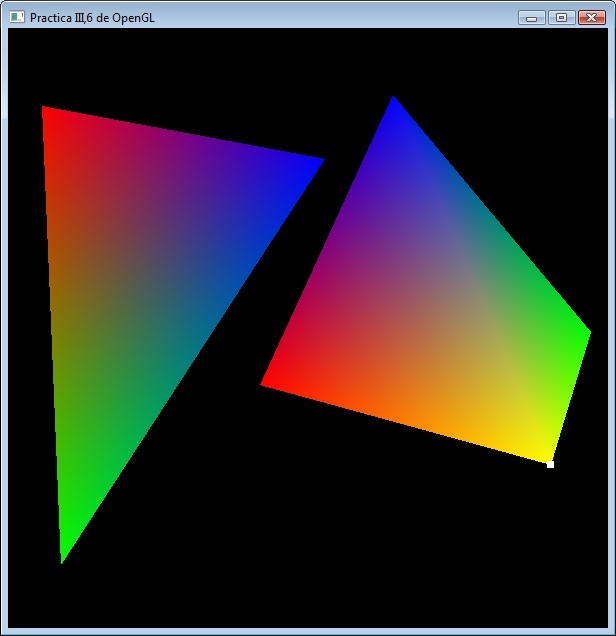Screen dimensions: 616x636
Task: Close the Practica III,6 de OpenGL window
Action: pyautogui.click(x=592, y=18)
